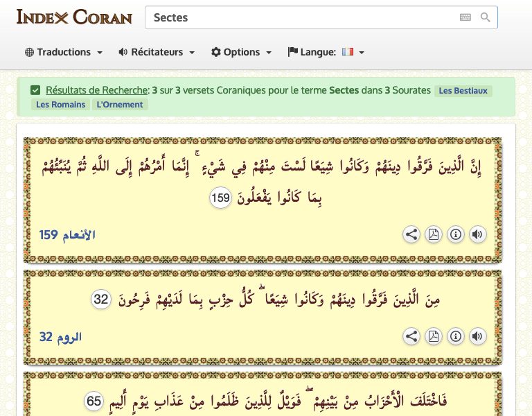
Task: Filter by Les Bestiaux sourate tag
Action: [463, 91]
